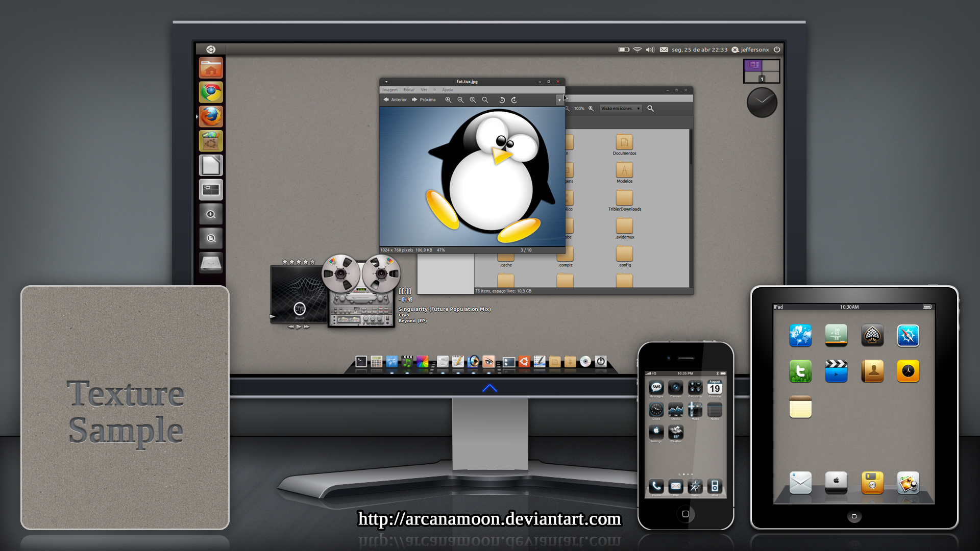Go to Anterior image

tap(395, 100)
